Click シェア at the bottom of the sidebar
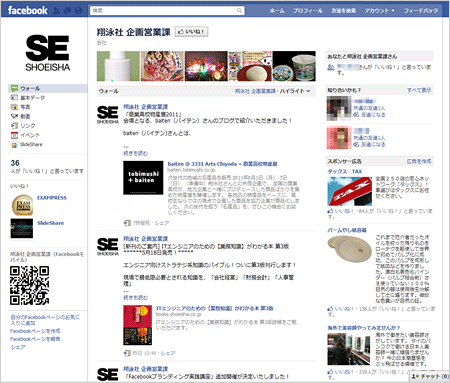 18,347
